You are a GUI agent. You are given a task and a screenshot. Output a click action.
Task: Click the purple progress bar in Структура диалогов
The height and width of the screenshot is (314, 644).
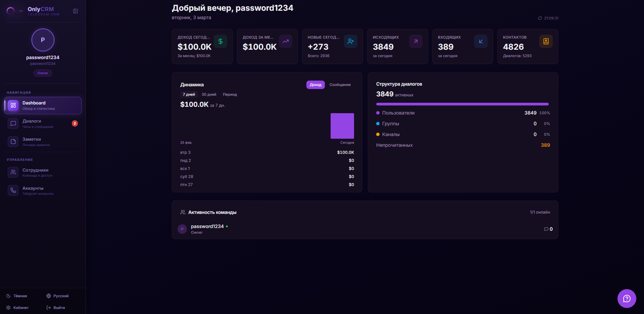click(462, 104)
